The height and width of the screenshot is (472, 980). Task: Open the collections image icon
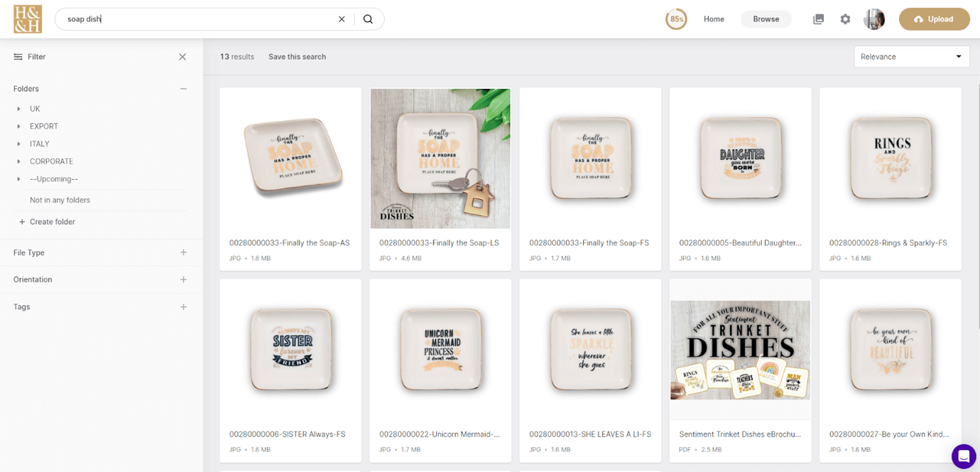[818, 19]
